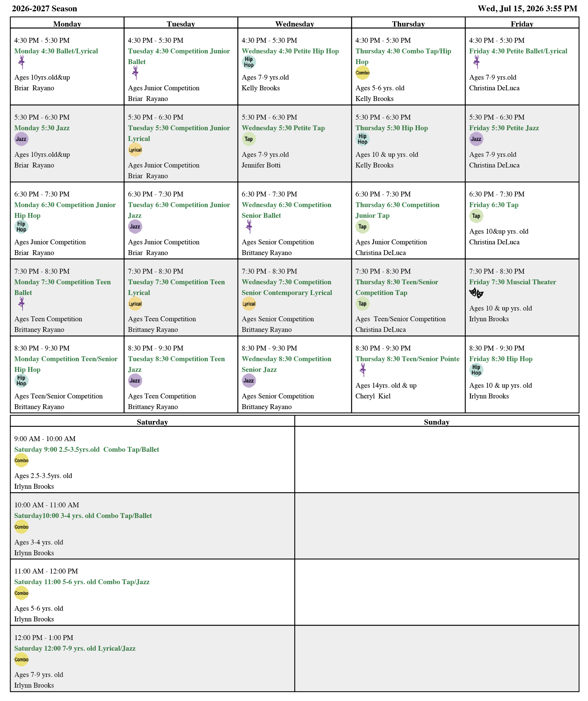Select the Saturday column header

click(x=152, y=422)
